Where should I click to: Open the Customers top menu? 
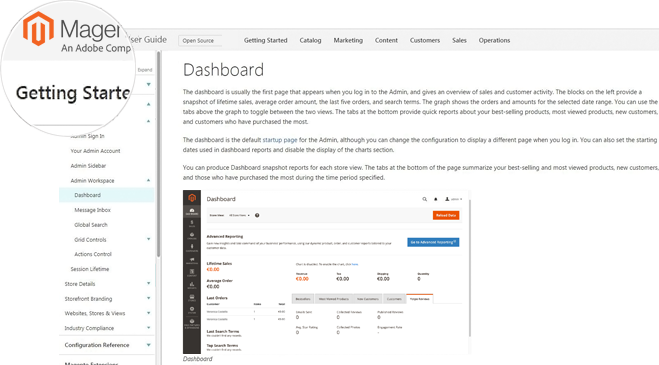pyautogui.click(x=424, y=40)
